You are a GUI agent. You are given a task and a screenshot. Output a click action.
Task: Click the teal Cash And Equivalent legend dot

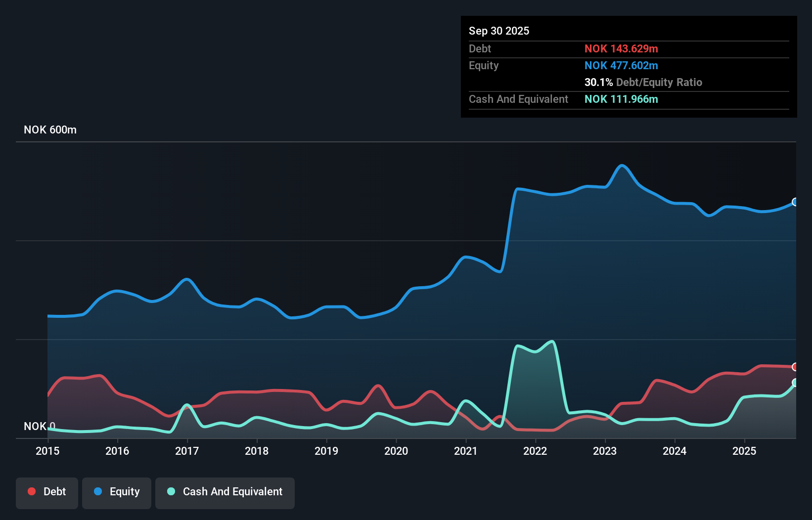(x=170, y=491)
